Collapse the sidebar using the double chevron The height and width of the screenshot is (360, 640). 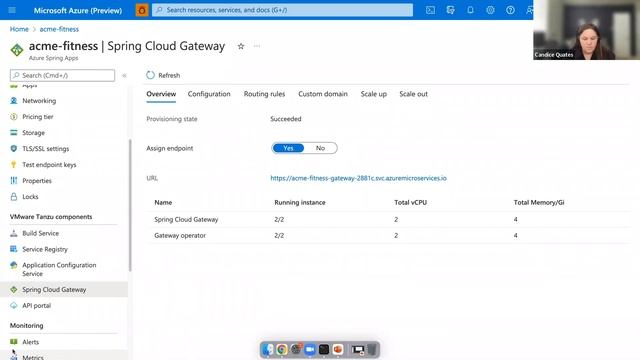(x=124, y=76)
